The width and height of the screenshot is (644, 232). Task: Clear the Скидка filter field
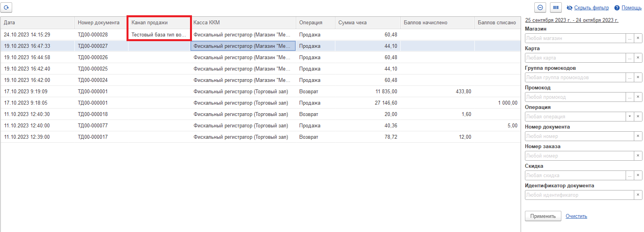coord(638,176)
